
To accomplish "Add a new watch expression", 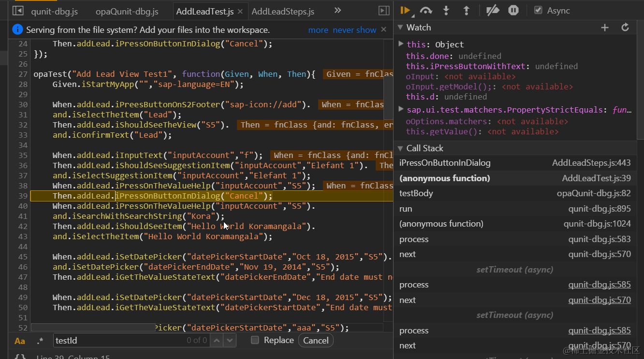I will pos(604,28).
